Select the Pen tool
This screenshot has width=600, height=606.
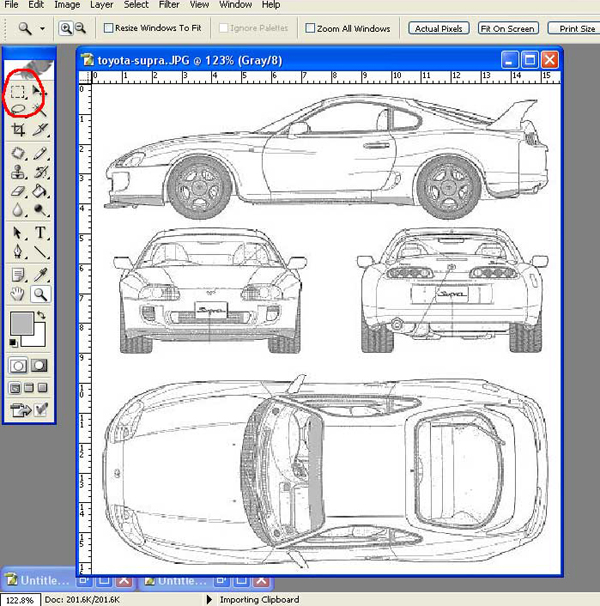(18, 252)
